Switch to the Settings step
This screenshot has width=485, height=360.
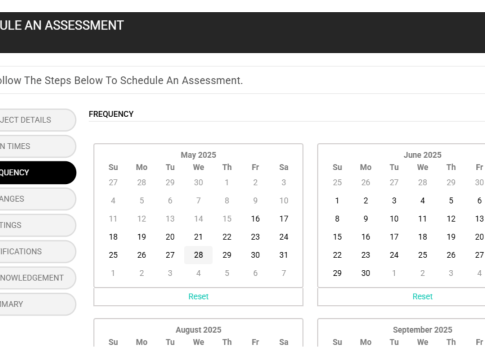click(x=35, y=225)
